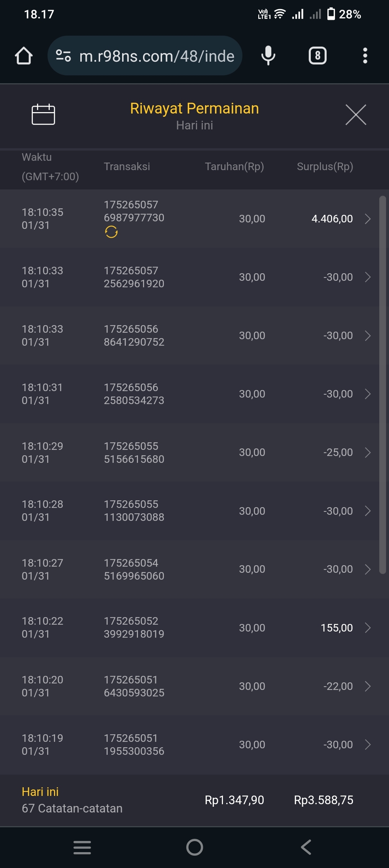389x868 pixels.
Task: Expand the -22,00 surplus row chevron
Action: click(x=367, y=686)
